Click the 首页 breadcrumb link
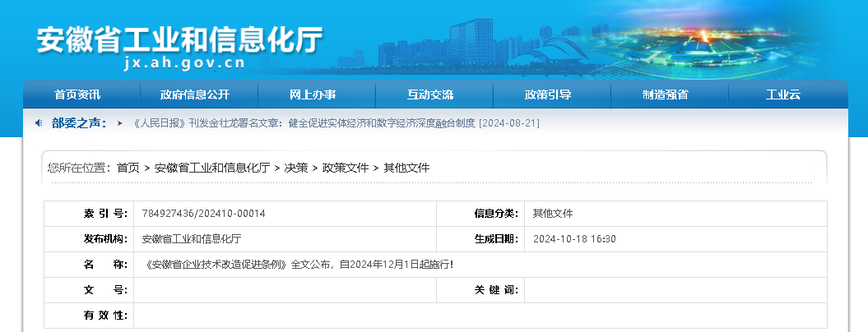Viewport: 868px width, 332px height. pyautogui.click(x=128, y=168)
